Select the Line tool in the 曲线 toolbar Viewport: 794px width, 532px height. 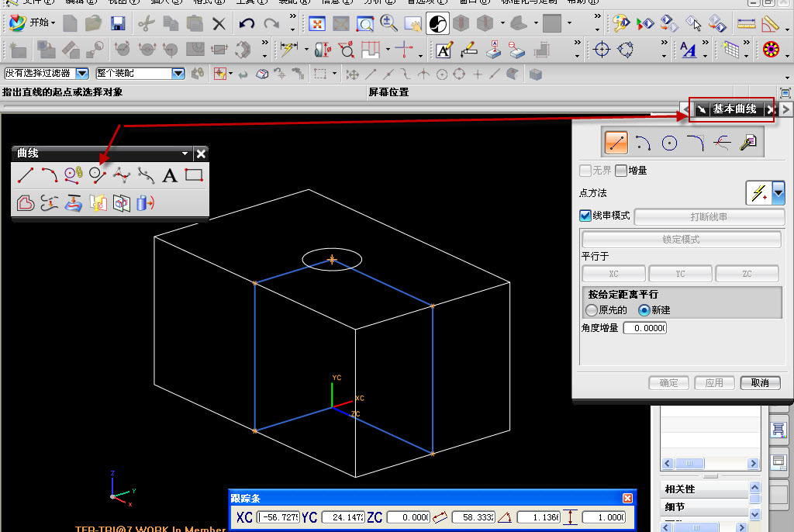26,175
